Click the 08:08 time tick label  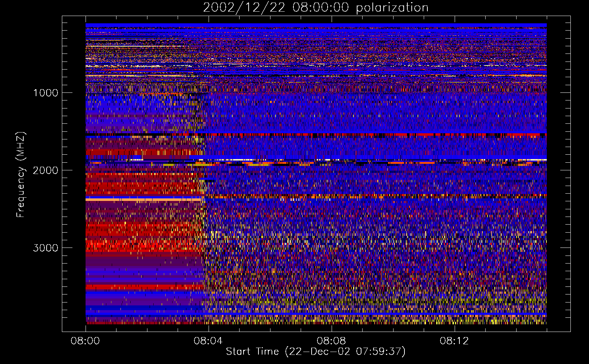[331, 341]
